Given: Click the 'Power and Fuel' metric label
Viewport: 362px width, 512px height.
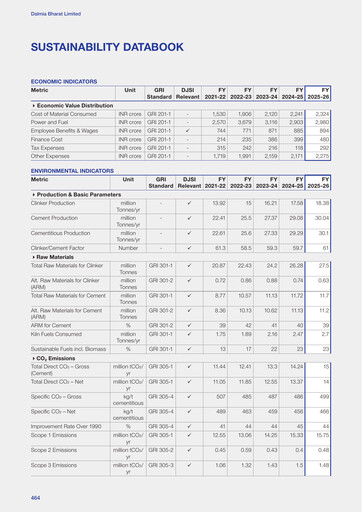Looking at the screenshot, I should [49, 122].
